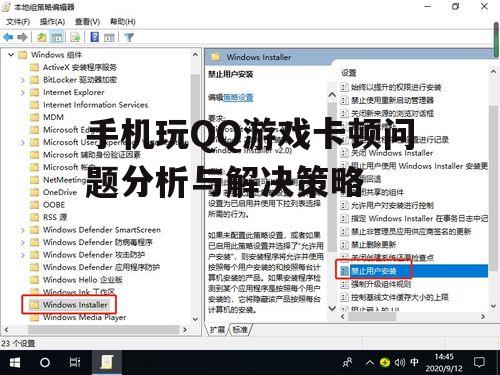500x375 pixels.
Task: Switch to the 标准 tab
Action: pyautogui.click(x=240, y=330)
